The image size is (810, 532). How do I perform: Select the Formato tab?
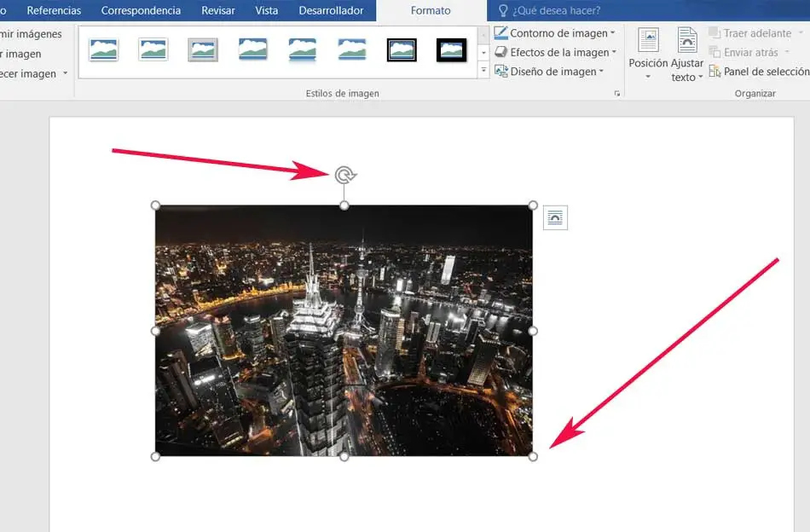click(x=431, y=10)
